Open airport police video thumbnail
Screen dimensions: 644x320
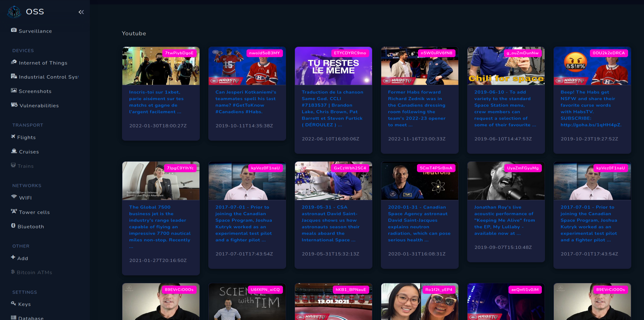161,66
